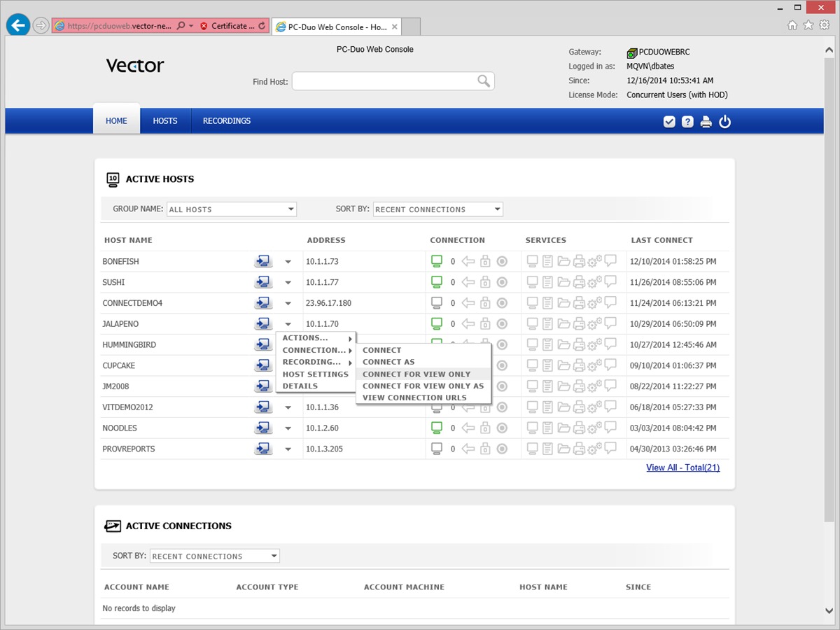Click the View All - Total(21) link
This screenshot has height=630, width=840.
(x=682, y=468)
